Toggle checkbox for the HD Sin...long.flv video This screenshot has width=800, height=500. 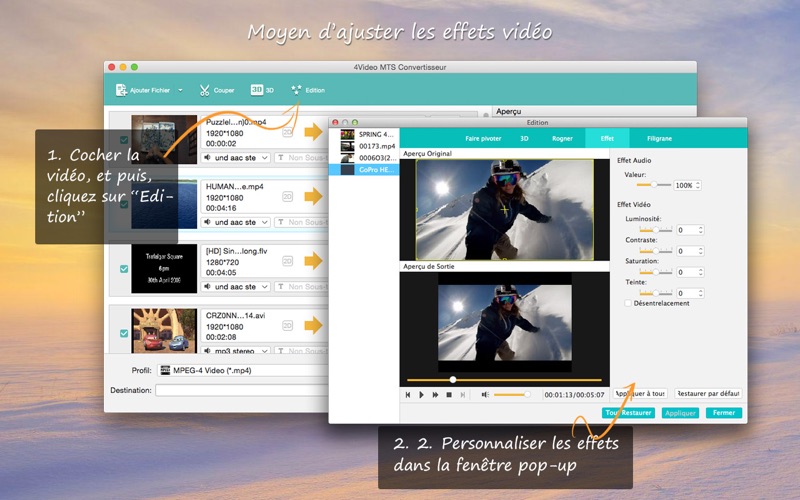[x=124, y=268]
